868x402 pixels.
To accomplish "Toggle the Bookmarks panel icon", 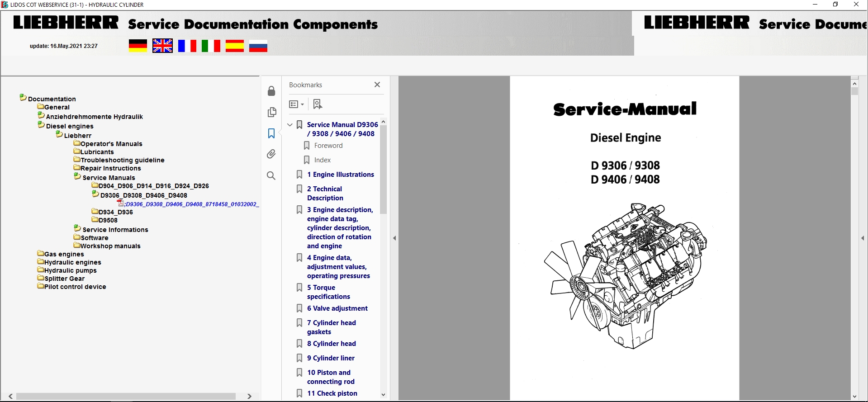I will tap(271, 133).
